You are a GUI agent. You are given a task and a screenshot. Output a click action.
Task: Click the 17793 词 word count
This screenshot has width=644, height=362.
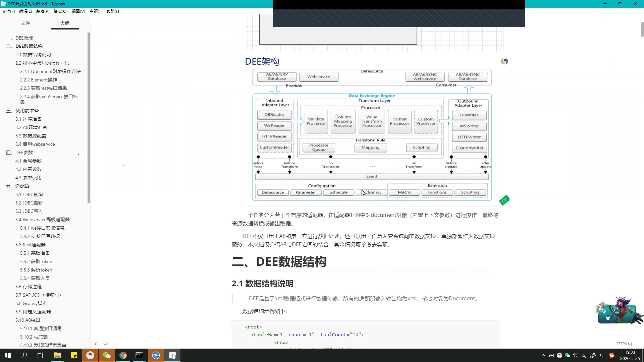624,344
